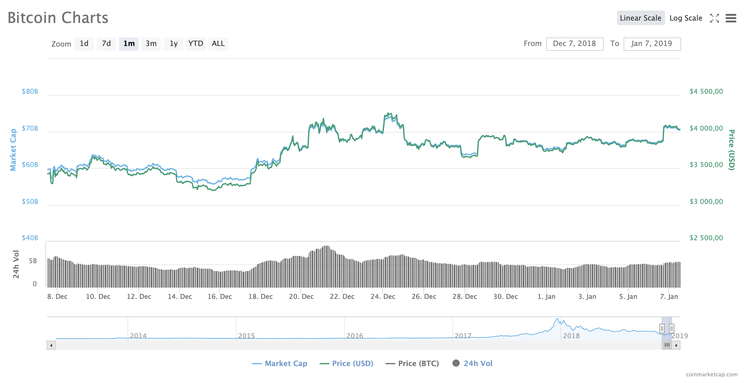This screenshot has height=383, width=750.
Task: Click the $4 500,00 price axis label
Action: (x=706, y=91)
